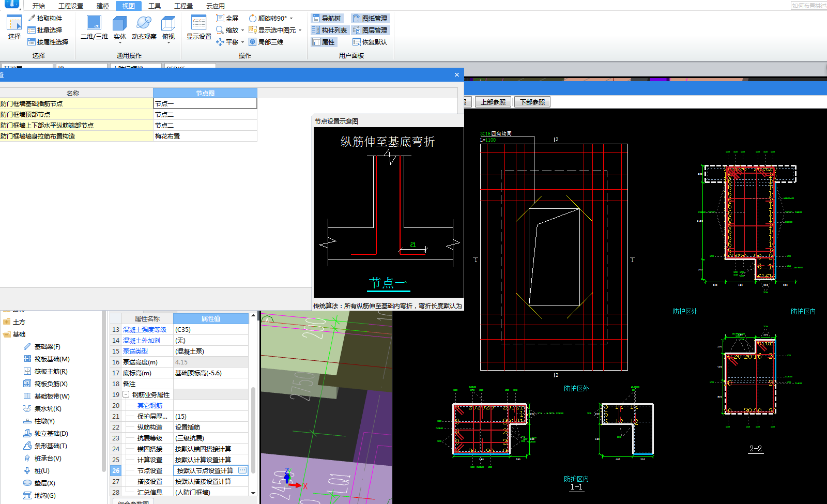Click the 拾取构件 pick component icon
Image resolution: width=827 pixels, height=504 pixels.
click(x=32, y=18)
